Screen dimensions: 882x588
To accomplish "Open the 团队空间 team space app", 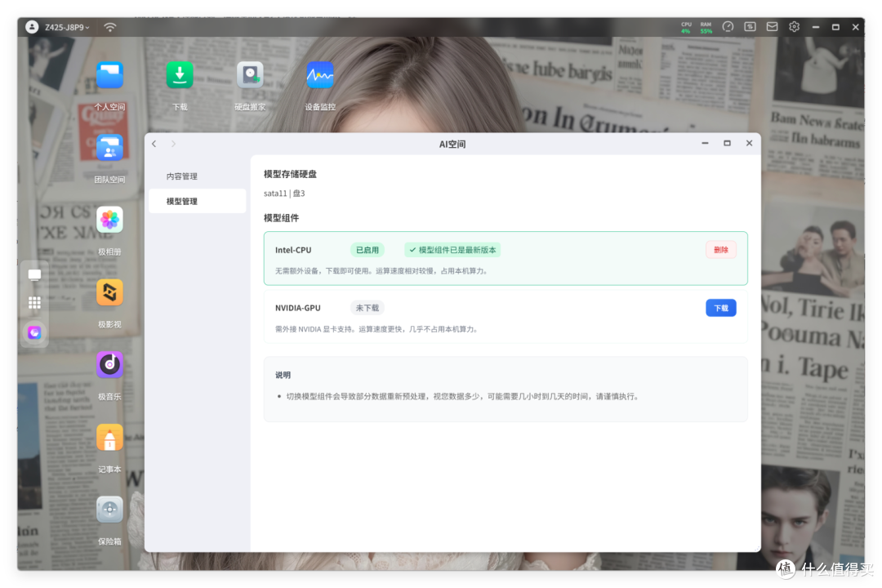I will (x=109, y=148).
